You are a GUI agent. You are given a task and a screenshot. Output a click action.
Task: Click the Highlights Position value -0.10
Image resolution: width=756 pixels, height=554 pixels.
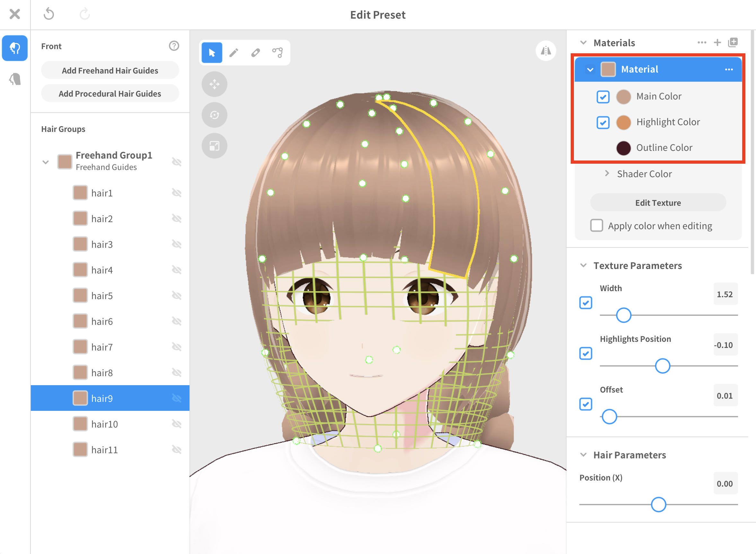coord(725,345)
